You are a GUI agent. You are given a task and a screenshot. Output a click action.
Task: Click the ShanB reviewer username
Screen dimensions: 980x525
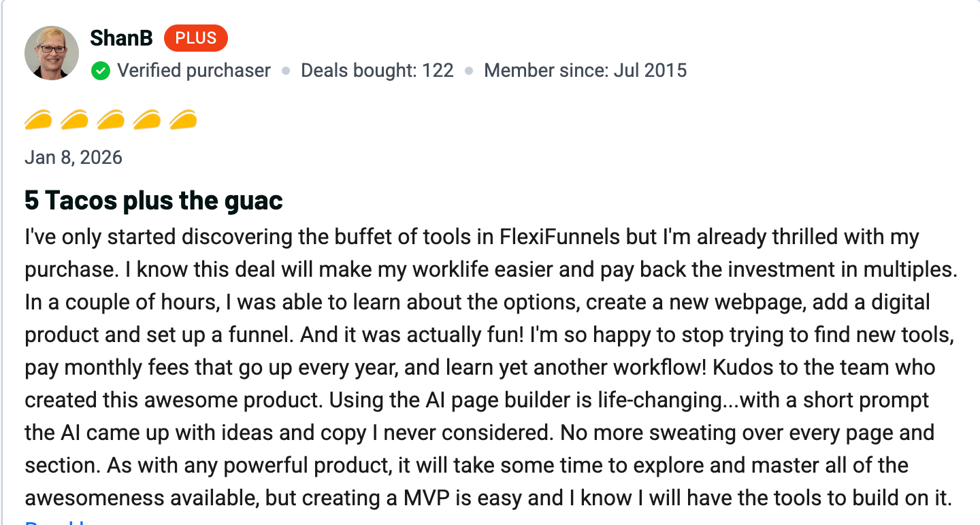coord(121,39)
